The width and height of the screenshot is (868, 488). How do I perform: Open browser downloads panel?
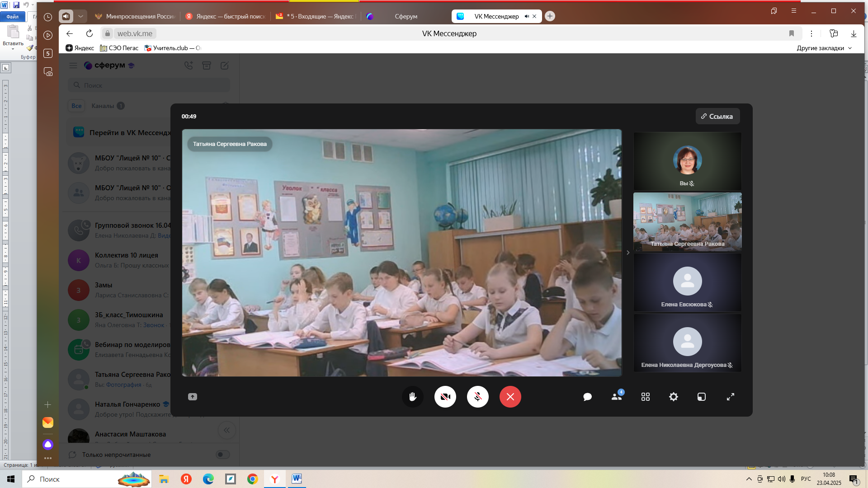854,33
